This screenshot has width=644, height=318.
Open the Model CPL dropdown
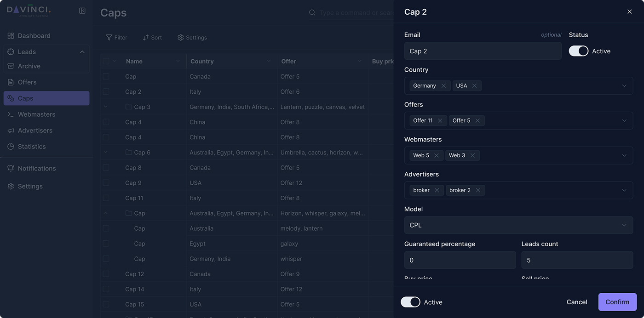(624, 225)
